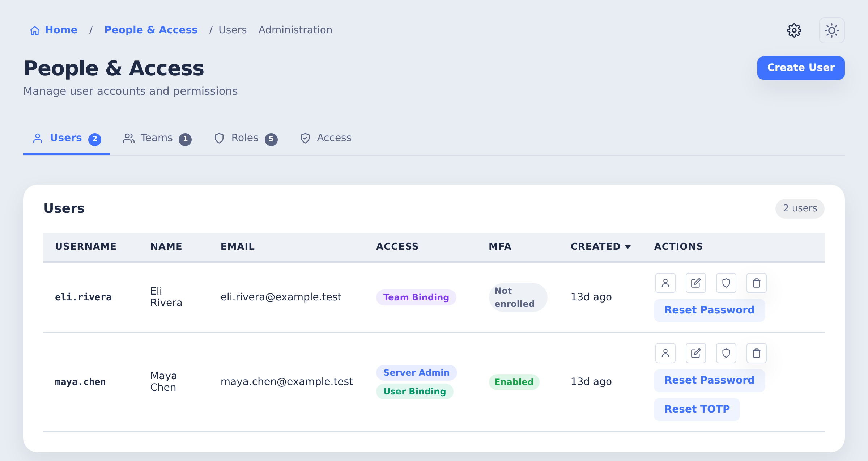View profile icon for maya.chen
The height and width of the screenshot is (461, 868).
[x=665, y=353]
